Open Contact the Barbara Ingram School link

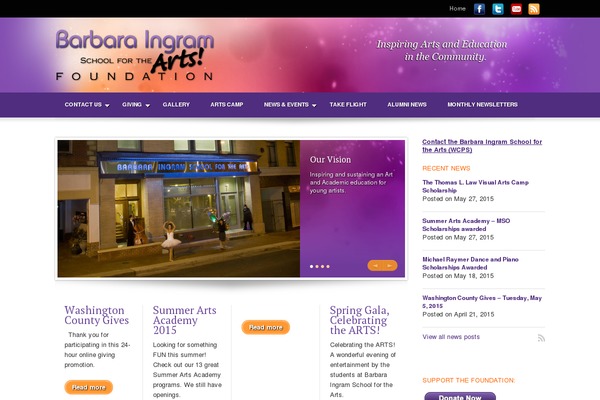tap(482, 145)
